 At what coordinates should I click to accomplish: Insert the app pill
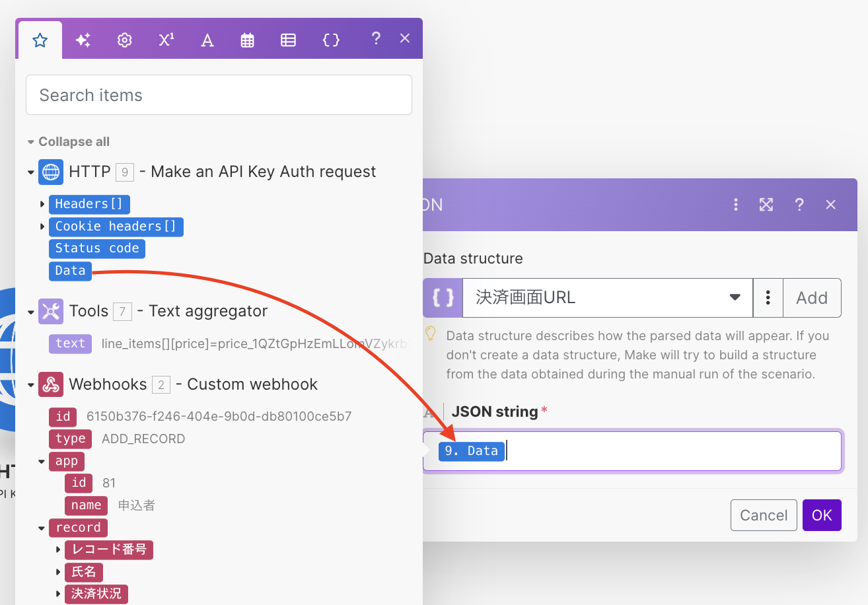coord(67,461)
